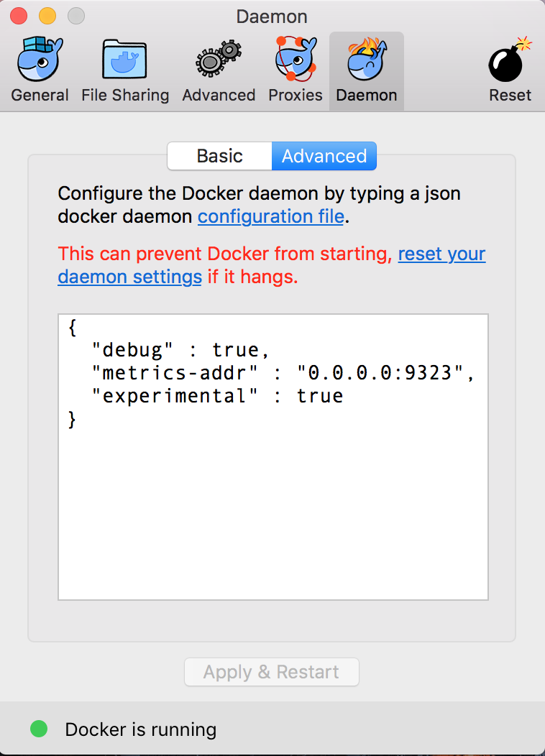Click the Docker is running label
Screen dimensions: 545x756
point(140,729)
